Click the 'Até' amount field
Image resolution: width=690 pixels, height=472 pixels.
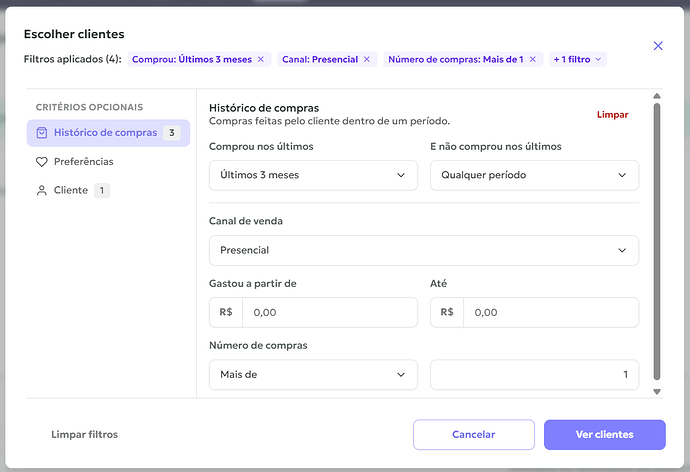pyautogui.click(x=551, y=312)
